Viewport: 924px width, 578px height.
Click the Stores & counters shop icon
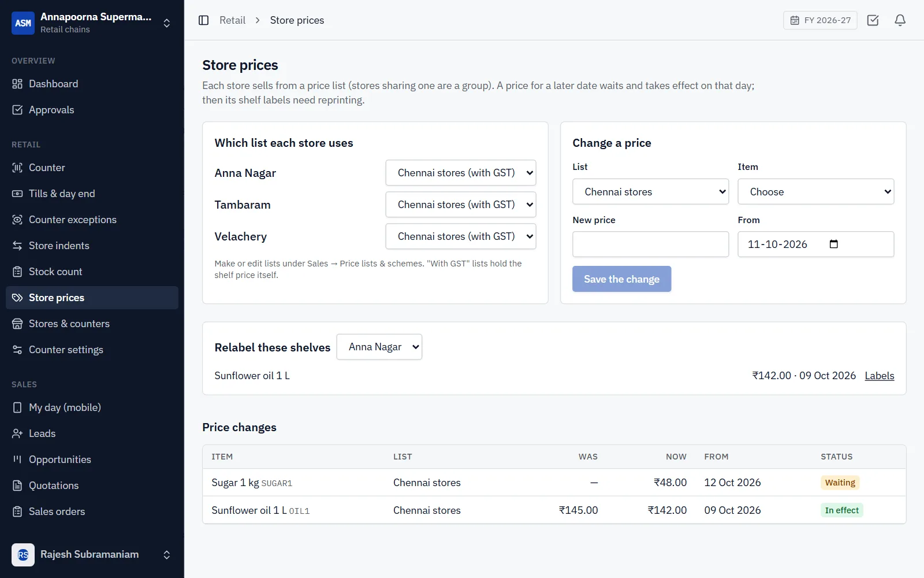[x=17, y=324]
